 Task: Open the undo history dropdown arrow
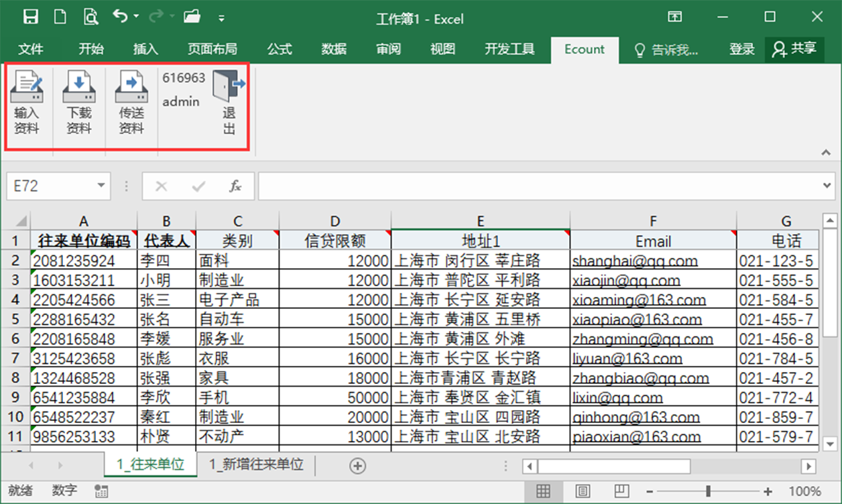pos(137,17)
